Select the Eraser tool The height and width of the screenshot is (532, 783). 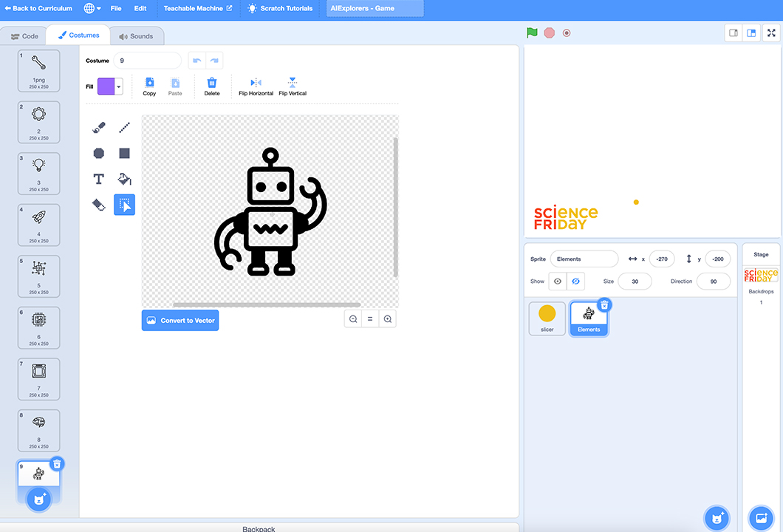click(99, 205)
